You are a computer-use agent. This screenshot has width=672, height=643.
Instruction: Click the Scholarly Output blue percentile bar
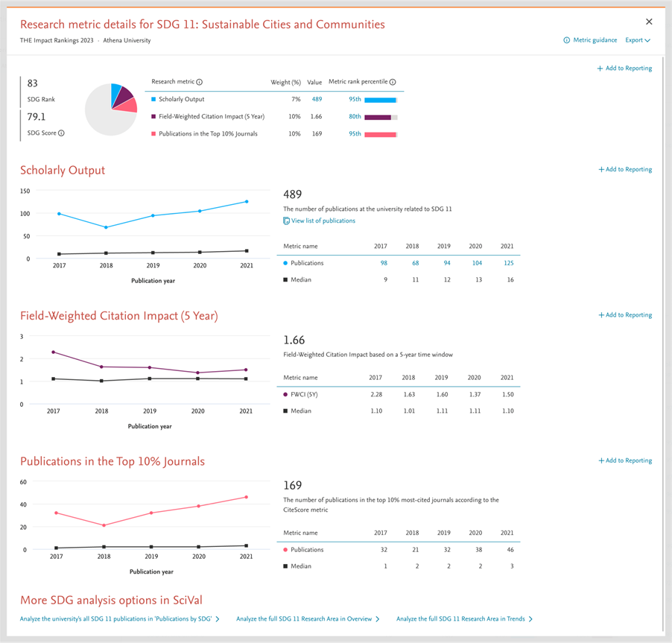380,100
